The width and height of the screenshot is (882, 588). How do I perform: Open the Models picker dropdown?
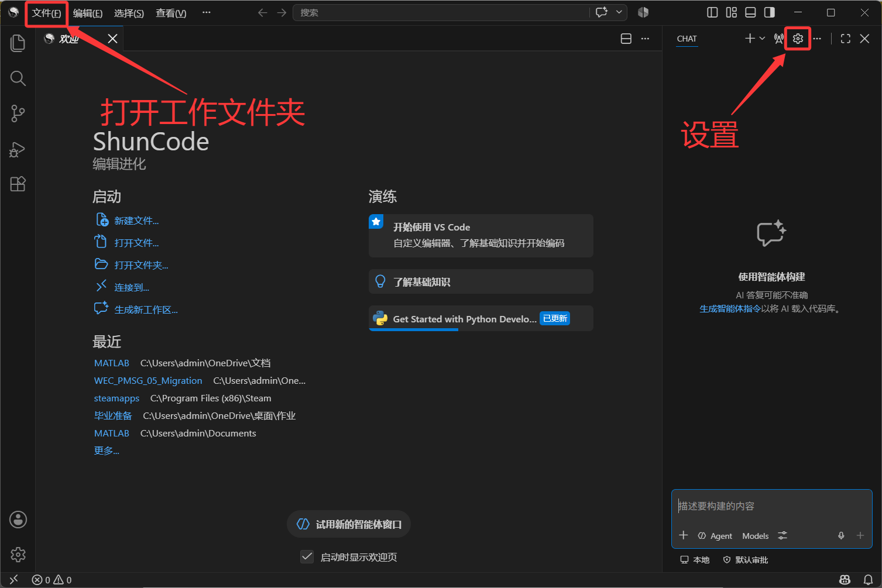click(x=756, y=536)
